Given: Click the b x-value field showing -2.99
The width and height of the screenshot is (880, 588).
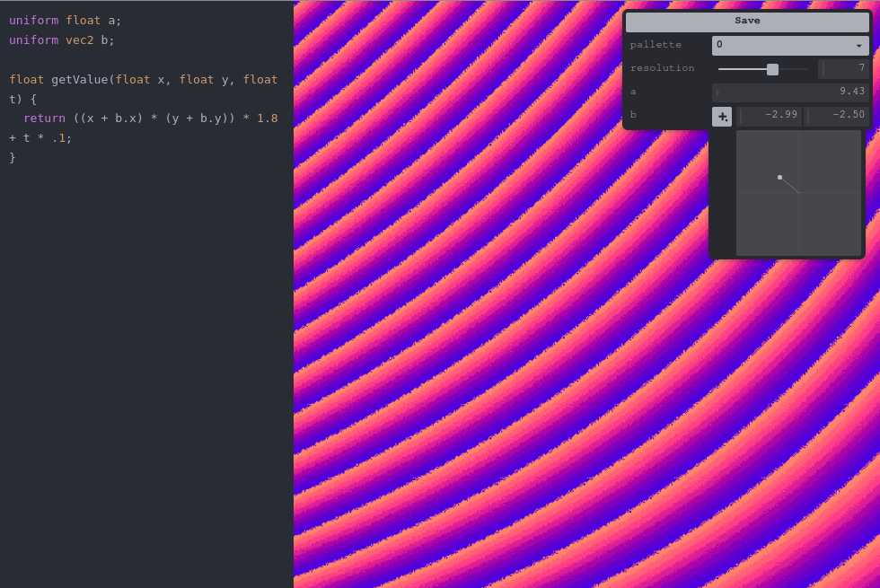Looking at the screenshot, I should 770,115.
